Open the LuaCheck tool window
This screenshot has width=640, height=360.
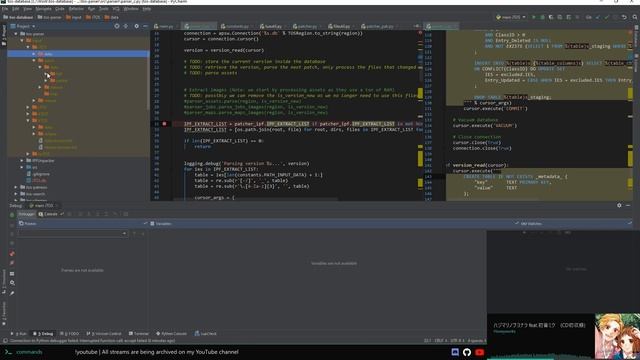[x=206, y=333]
